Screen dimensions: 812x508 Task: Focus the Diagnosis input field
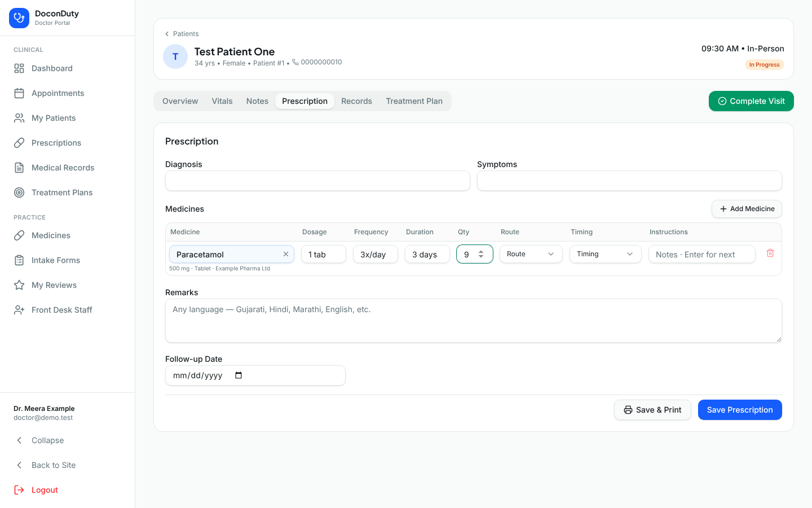(x=317, y=181)
